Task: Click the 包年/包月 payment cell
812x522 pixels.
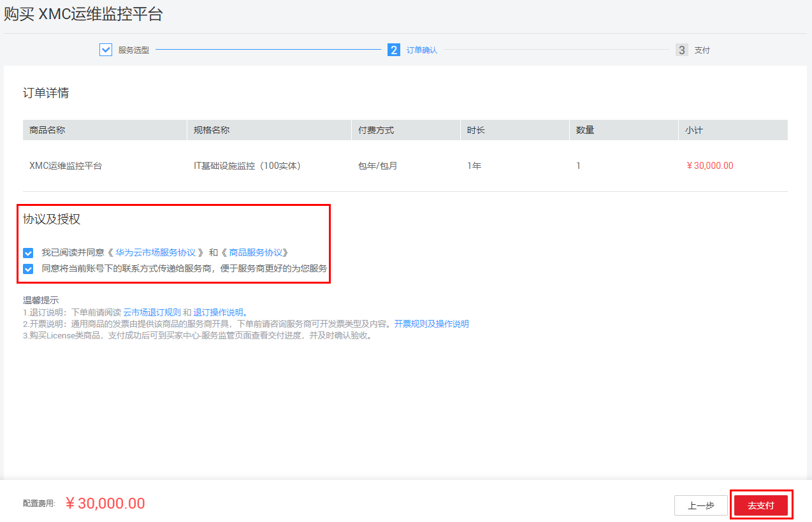Action: pyautogui.click(x=377, y=166)
